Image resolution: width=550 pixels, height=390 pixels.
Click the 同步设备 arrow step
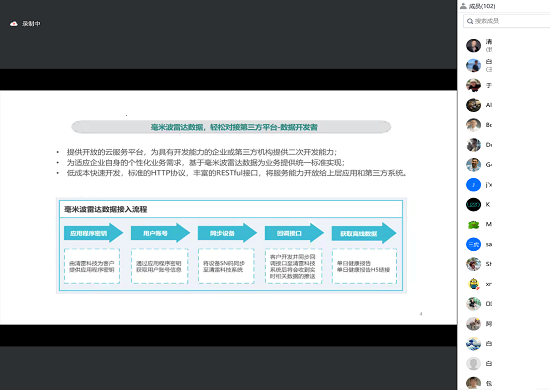coord(227,233)
